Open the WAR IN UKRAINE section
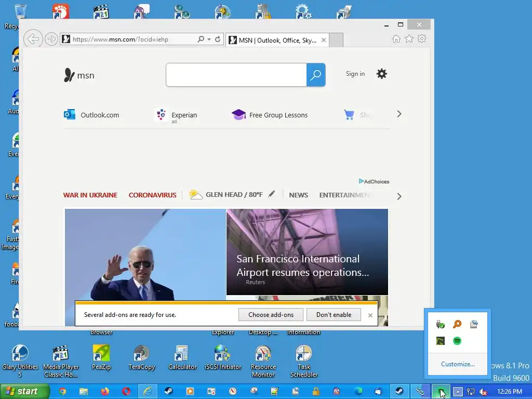The width and height of the screenshot is (532, 399). (x=90, y=195)
